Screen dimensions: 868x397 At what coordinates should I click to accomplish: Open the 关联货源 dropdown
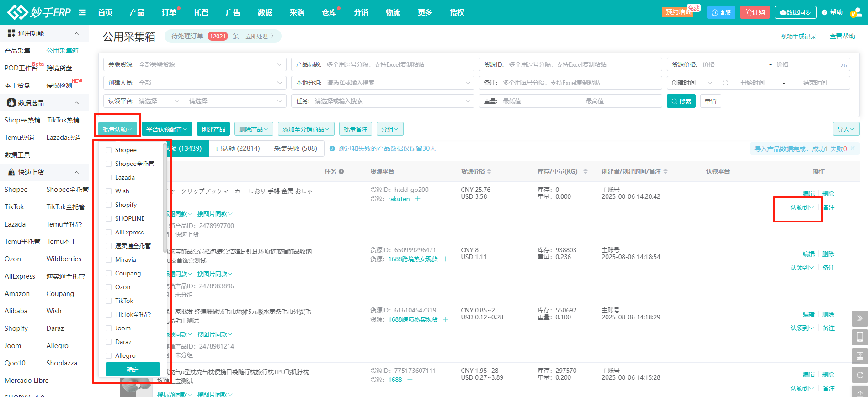click(195, 64)
